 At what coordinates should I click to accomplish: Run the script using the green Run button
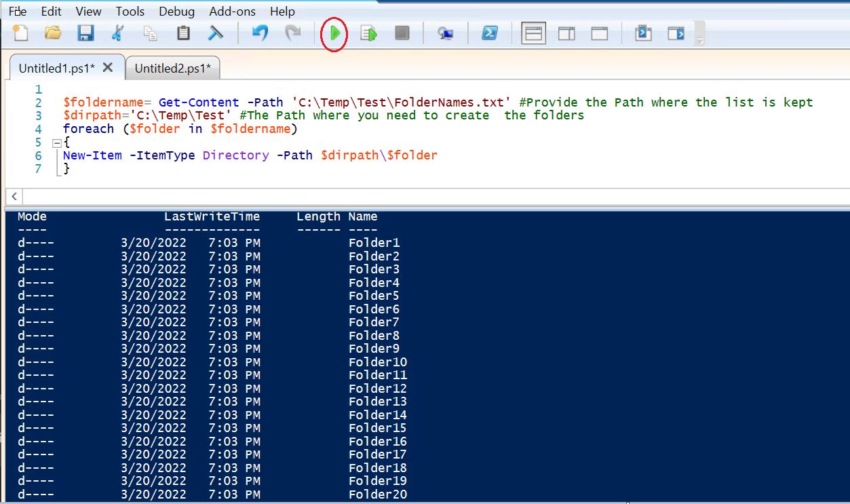coord(334,33)
